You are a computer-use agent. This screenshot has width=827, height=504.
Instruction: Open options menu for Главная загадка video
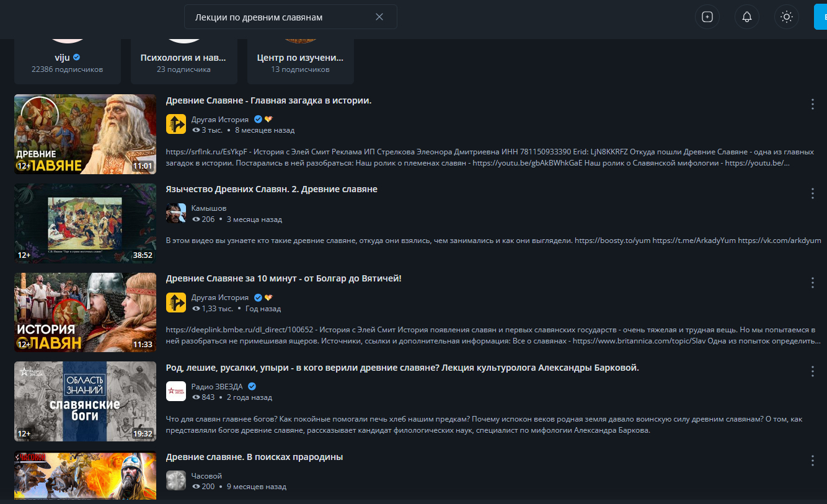tap(813, 104)
